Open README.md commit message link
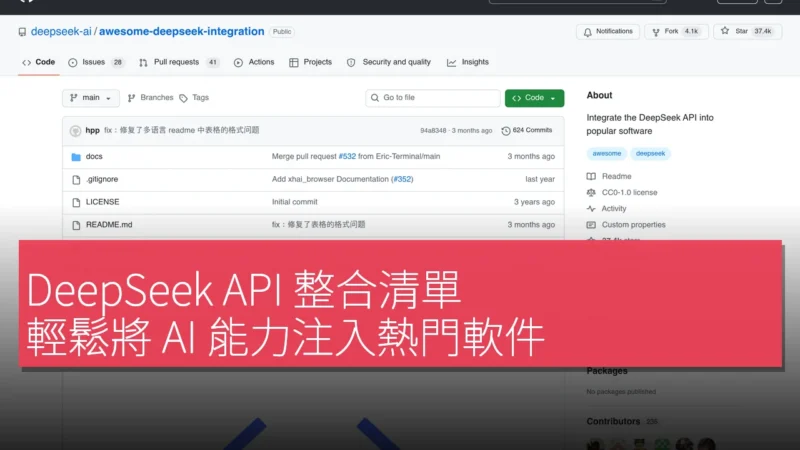The height and width of the screenshot is (450, 800). pyautogui.click(x=318, y=225)
